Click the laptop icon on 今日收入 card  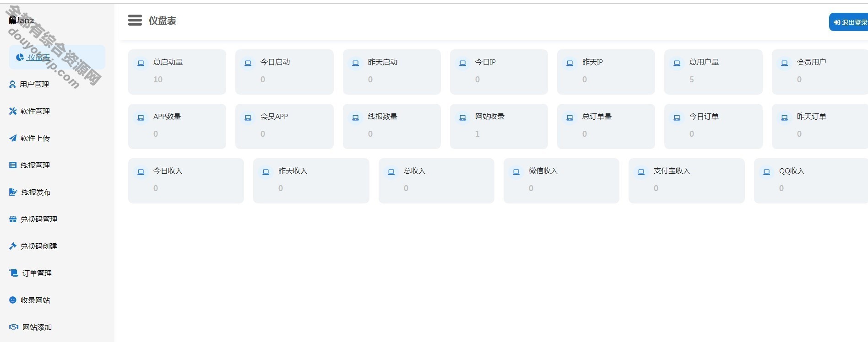(141, 172)
